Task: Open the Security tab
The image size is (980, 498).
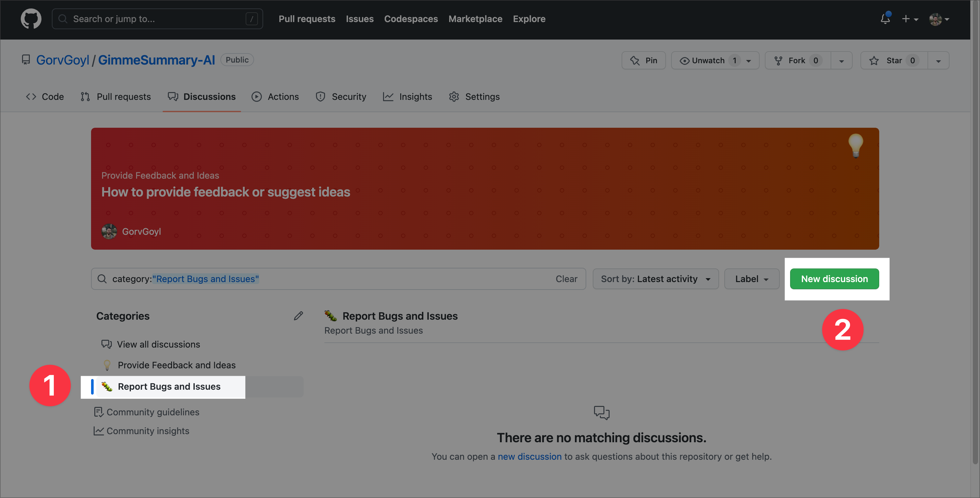Action: (x=341, y=97)
